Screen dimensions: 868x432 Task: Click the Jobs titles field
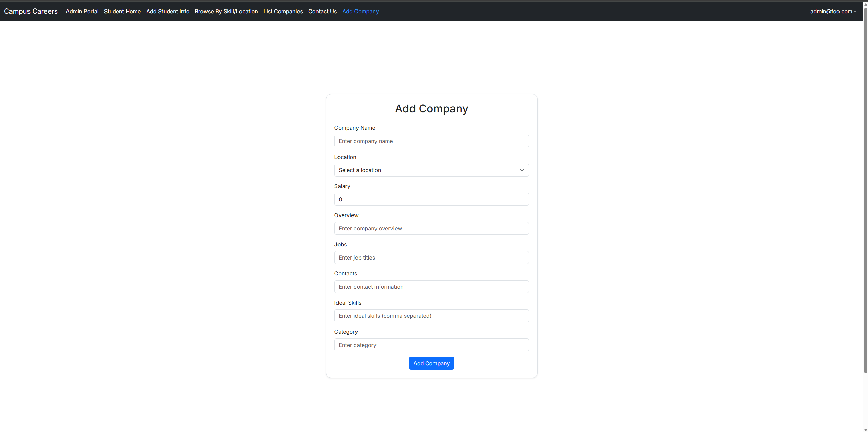tap(431, 258)
